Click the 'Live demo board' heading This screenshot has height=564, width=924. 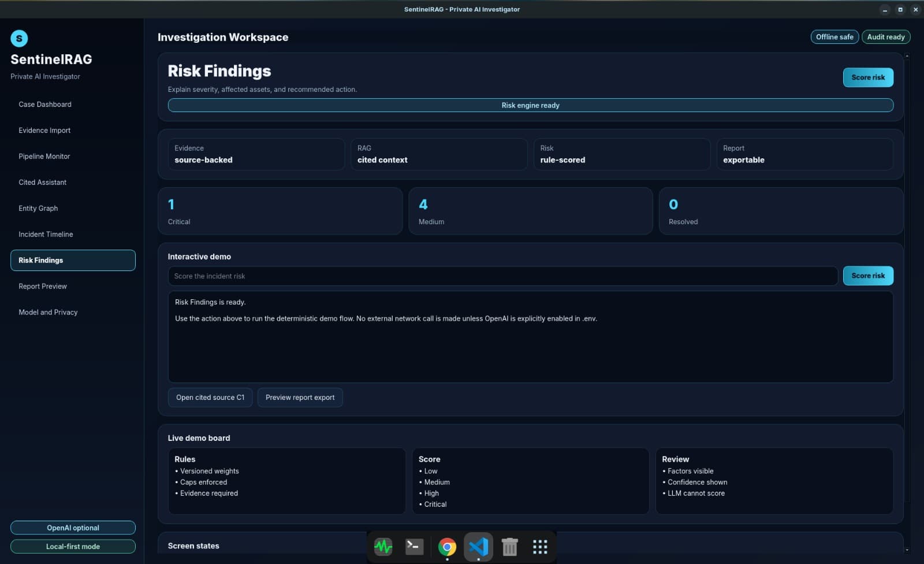point(199,438)
